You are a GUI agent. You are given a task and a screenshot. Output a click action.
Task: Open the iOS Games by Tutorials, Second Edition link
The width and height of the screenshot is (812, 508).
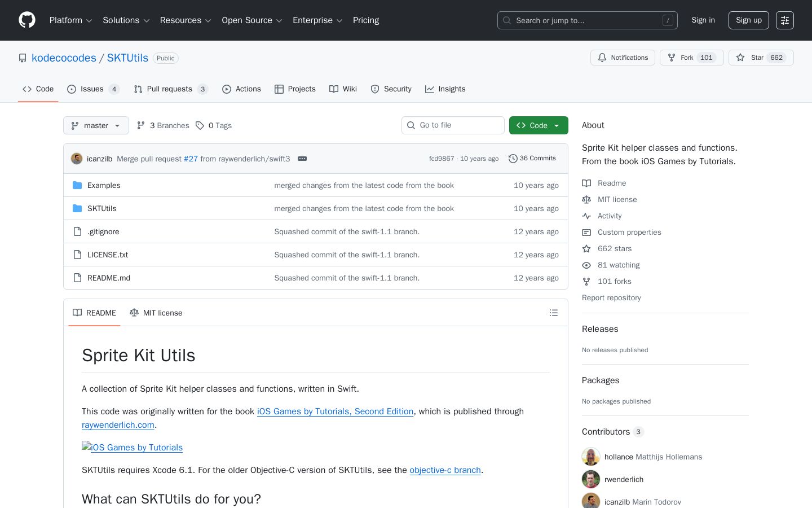coord(335,411)
